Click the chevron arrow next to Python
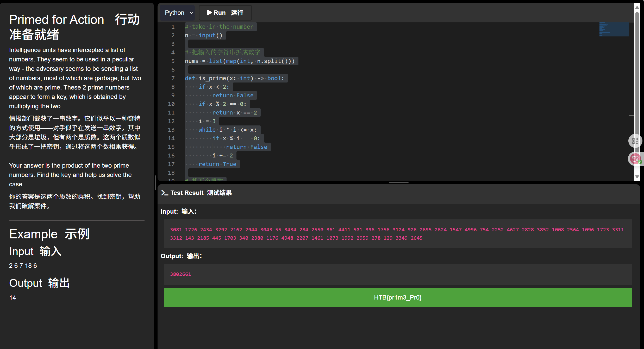The image size is (644, 349). click(x=192, y=13)
